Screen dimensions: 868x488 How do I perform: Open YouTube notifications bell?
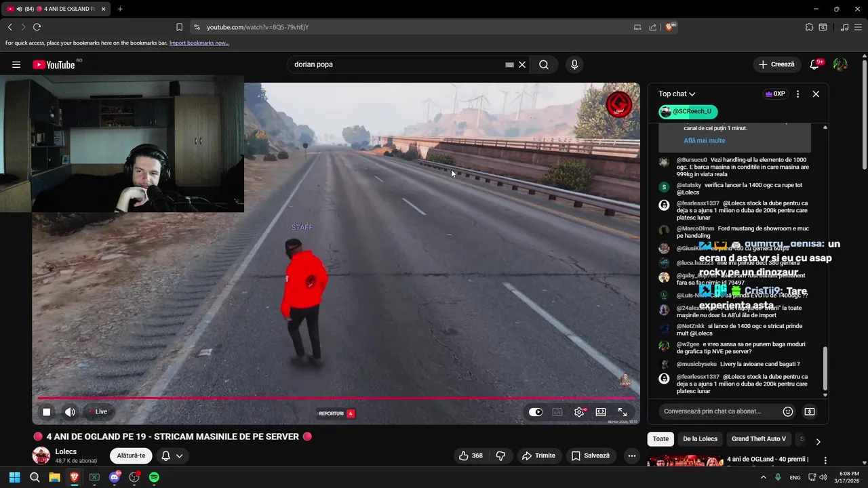[x=814, y=64]
